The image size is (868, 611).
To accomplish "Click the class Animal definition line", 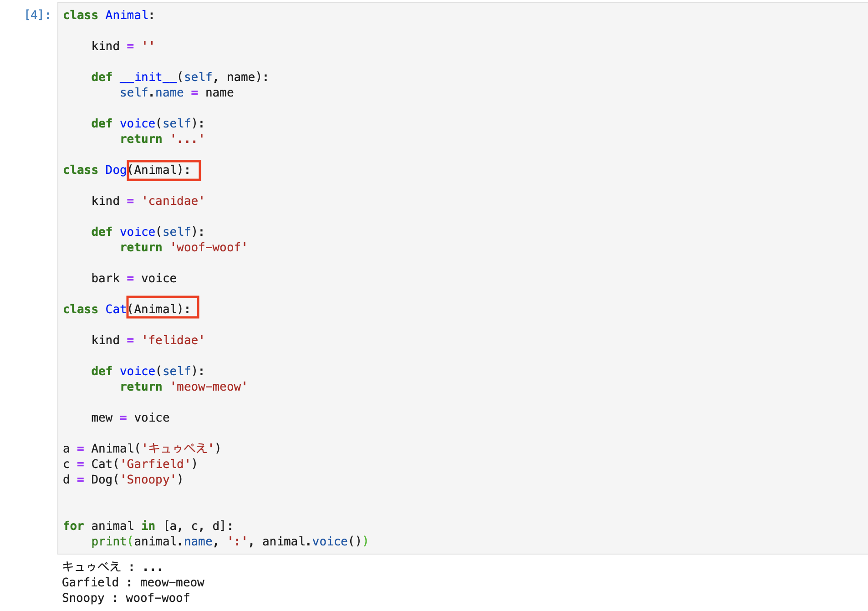I will pyautogui.click(x=108, y=15).
